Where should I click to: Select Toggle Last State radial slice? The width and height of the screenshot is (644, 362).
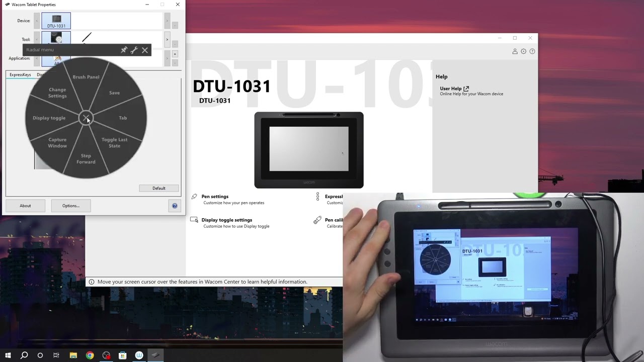click(115, 143)
